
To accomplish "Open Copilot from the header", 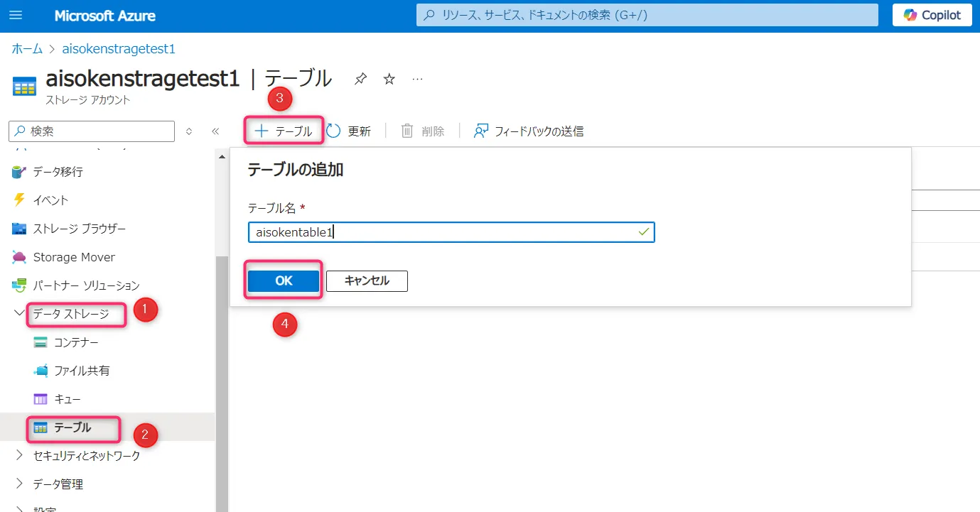I will click(x=932, y=15).
